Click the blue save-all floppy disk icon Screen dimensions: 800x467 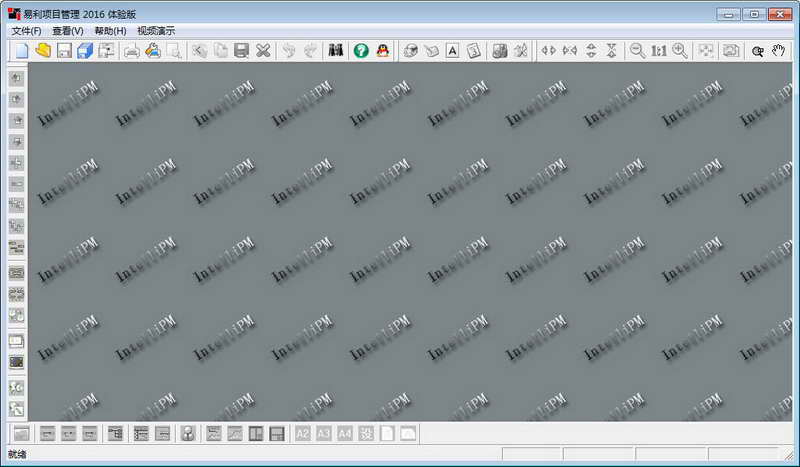(x=85, y=51)
